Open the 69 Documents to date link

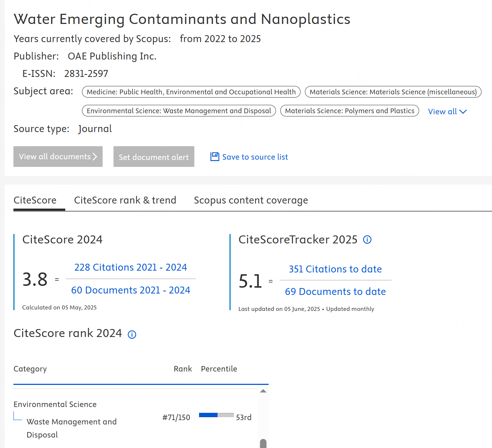tap(335, 292)
